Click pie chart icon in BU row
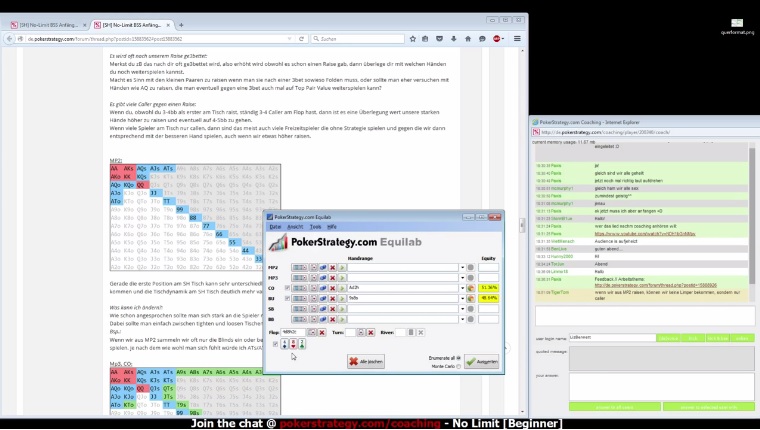The image size is (760, 430). pos(470,298)
